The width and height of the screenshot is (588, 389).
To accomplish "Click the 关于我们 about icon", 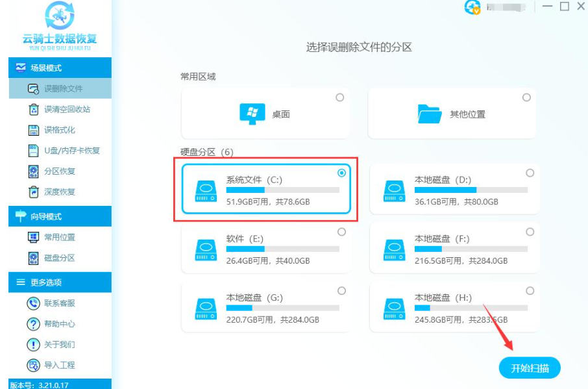I will point(34,344).
